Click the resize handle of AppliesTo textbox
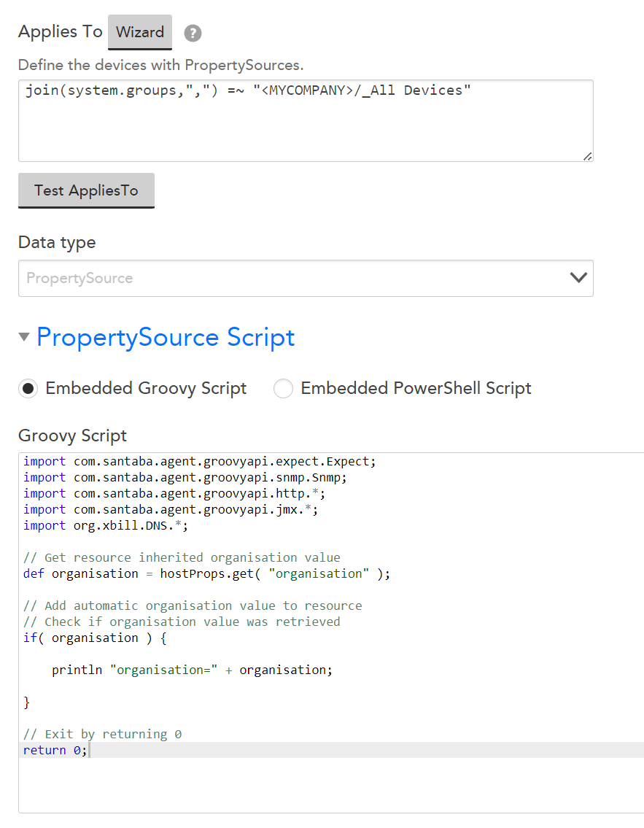This screenshot has width=644, height=828. [x=588, y=156]
